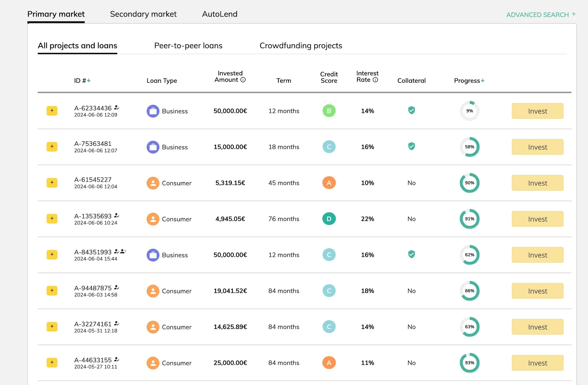
Task: Invest in loan A-13535693
Action: click(537, 219)
